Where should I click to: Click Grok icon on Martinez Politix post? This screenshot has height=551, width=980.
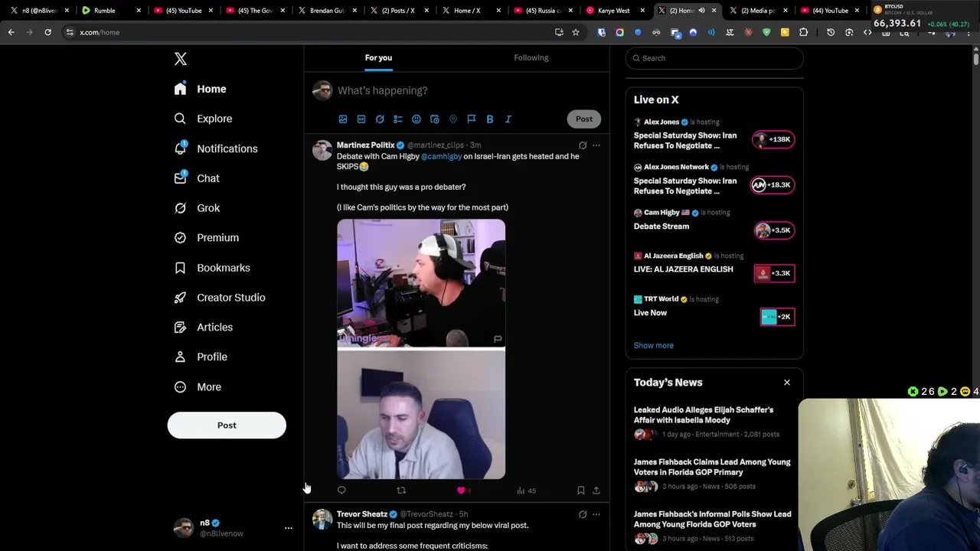pos(583,145)
